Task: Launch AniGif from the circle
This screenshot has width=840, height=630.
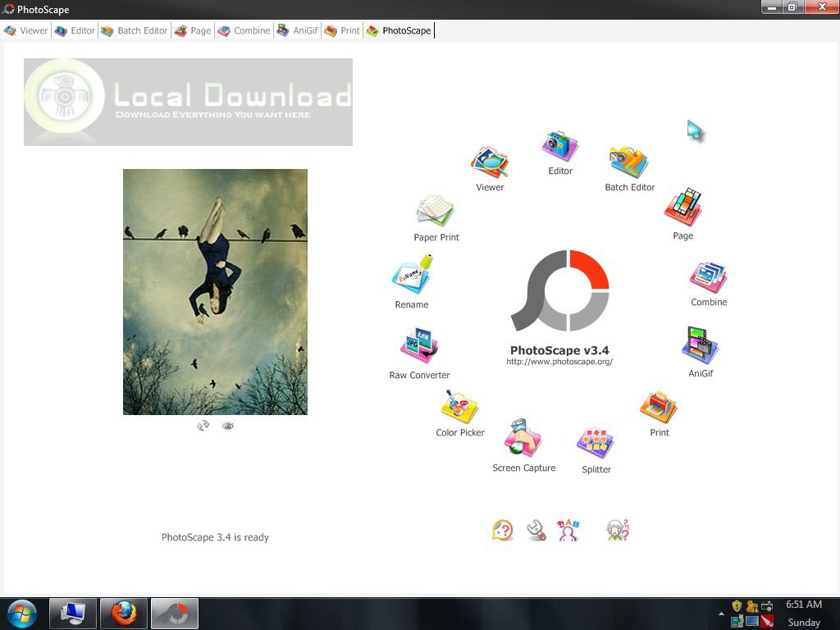Action: pos(701,345)
